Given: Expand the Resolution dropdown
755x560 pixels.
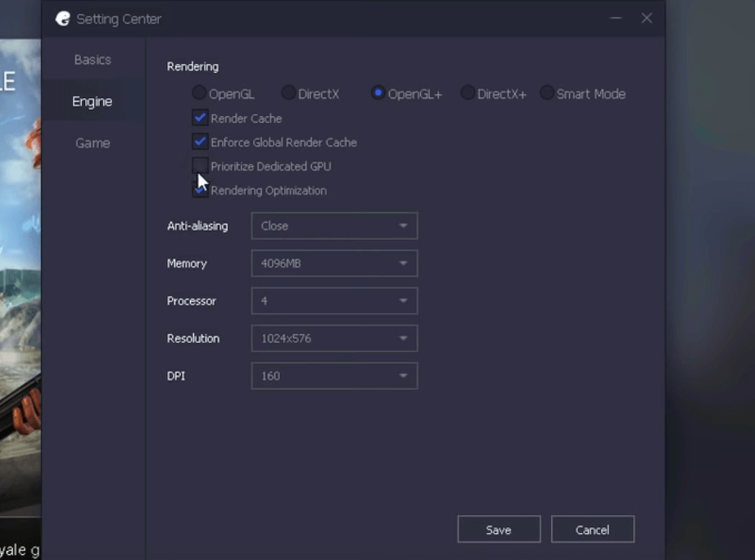Looking at the screenshot, I should pyautogui.click(x=334, y=338).
